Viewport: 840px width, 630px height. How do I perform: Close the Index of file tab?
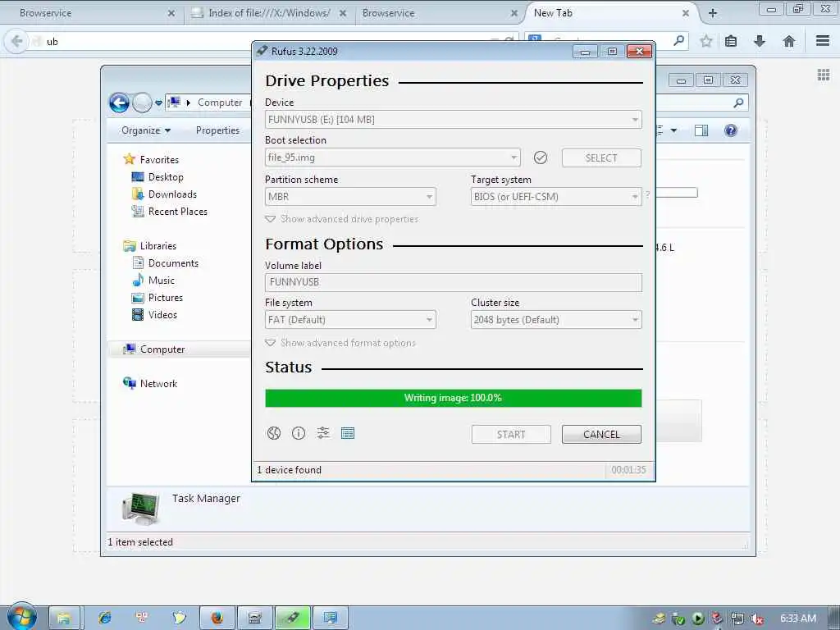click(x=343, y=13)
